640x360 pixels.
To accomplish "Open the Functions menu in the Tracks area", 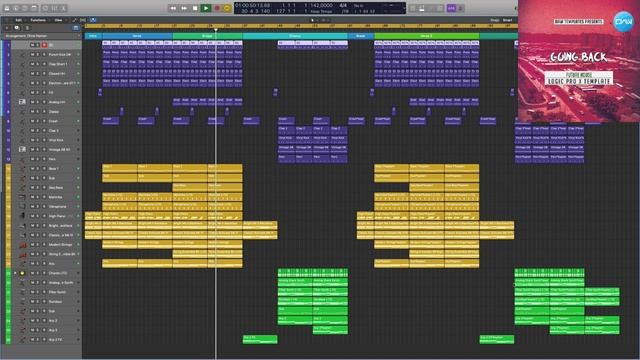I will (x=38, y=20).
